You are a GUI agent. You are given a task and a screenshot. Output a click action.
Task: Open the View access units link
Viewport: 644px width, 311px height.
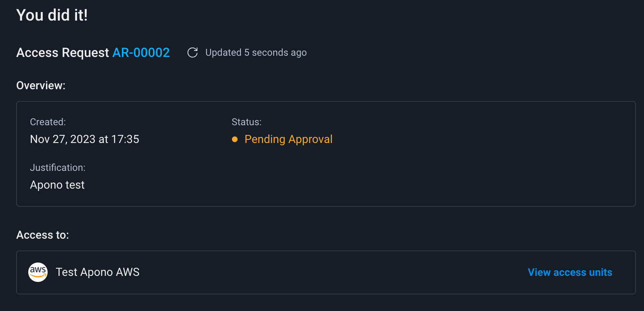(x=570, y=273)
